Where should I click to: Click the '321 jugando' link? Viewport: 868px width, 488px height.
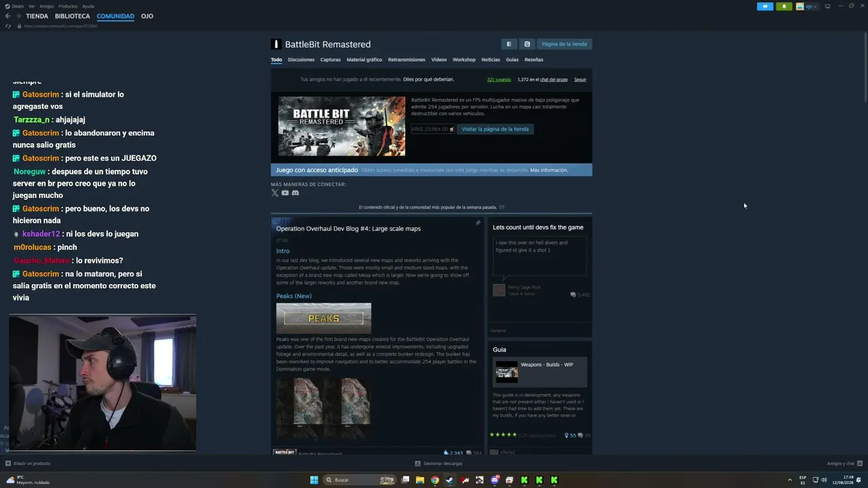click(x=499, y=79)
